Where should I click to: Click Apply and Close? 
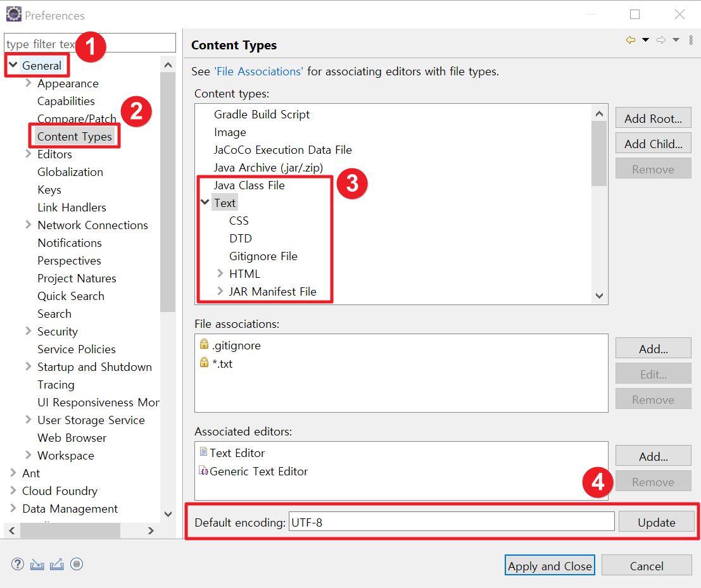click(x=550, y=566)
